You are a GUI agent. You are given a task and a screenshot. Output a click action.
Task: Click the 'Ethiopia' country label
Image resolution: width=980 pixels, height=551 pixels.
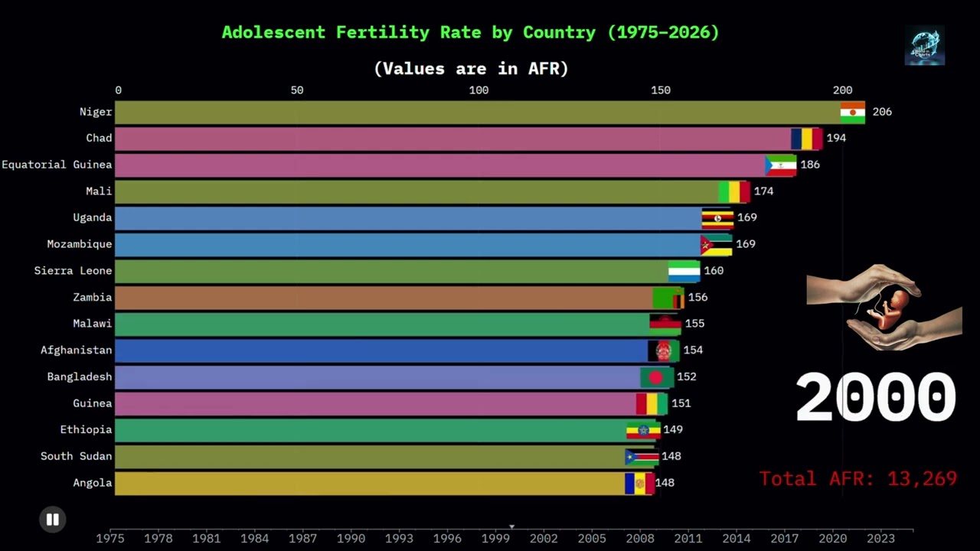pos(87,429)
